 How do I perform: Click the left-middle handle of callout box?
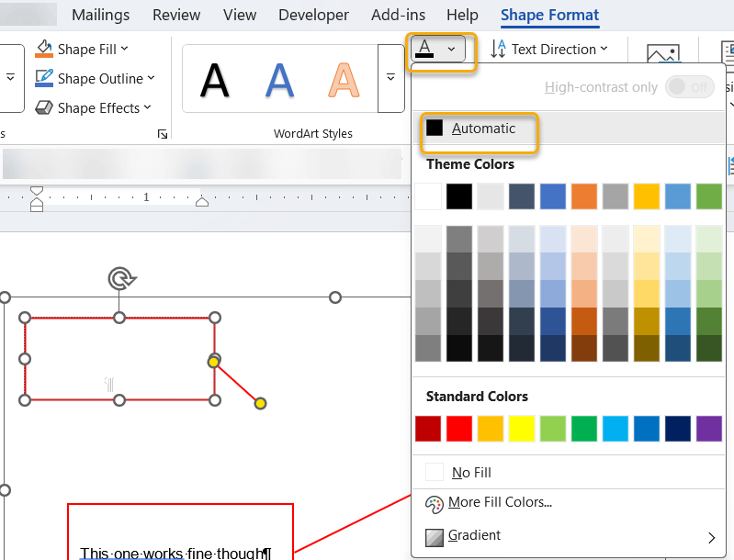25,359
